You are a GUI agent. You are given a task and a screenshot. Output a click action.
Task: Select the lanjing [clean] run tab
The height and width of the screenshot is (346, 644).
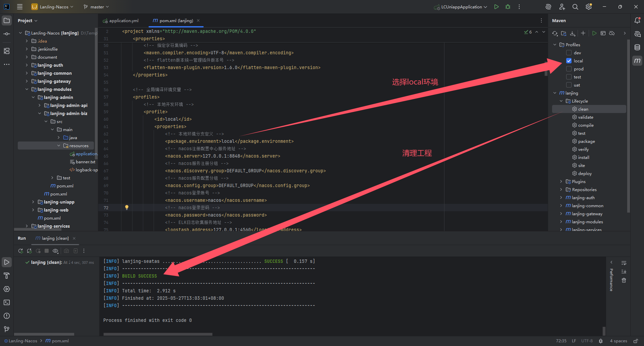[x=55, y=238]
